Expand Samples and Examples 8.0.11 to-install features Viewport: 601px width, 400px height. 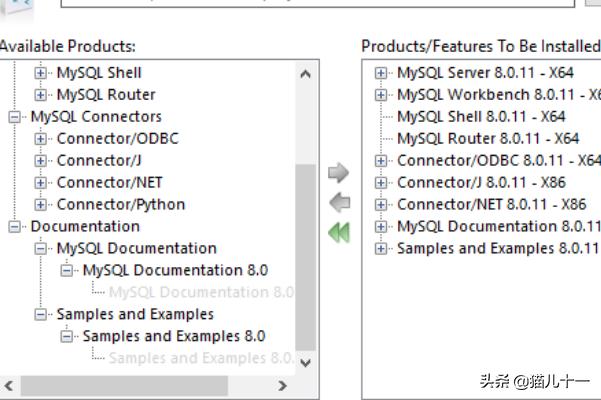tap(381, 249)
